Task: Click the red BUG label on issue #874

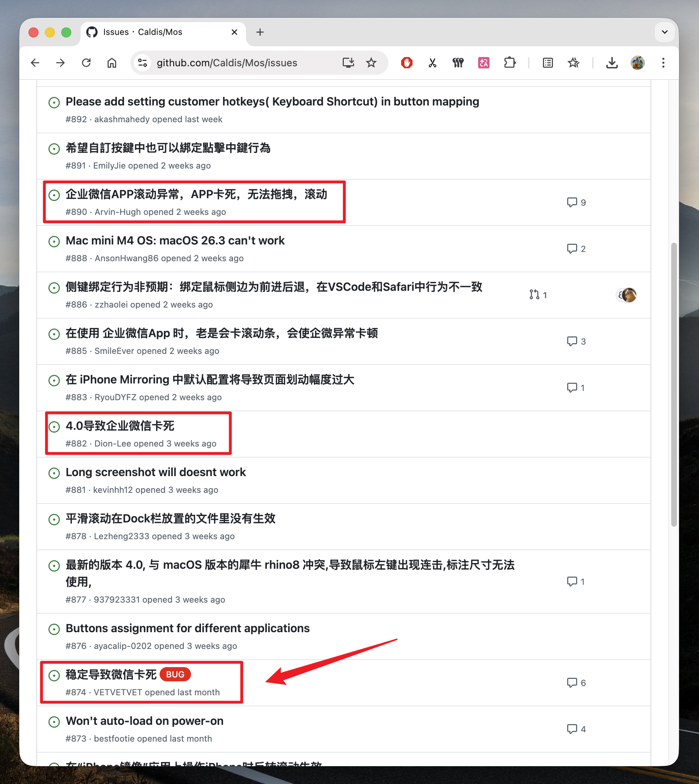Action: pyautogui.click(x=175, y=674)
